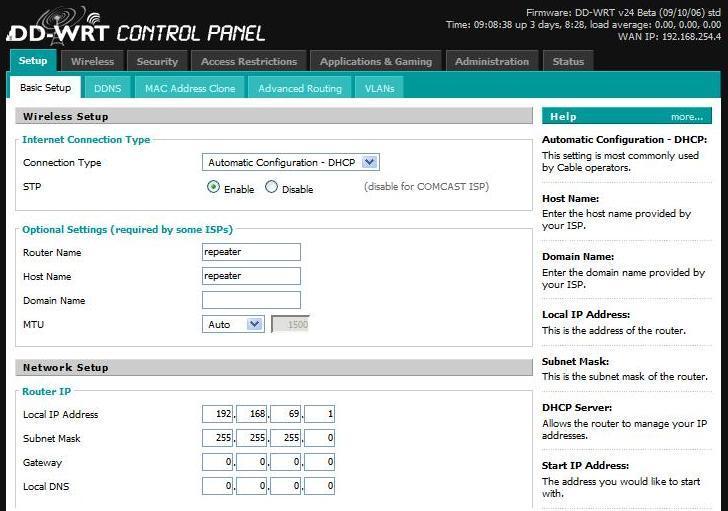Open the Connection Type dropdown
Viewport: 728px width, 511px height.
point(291,162)
